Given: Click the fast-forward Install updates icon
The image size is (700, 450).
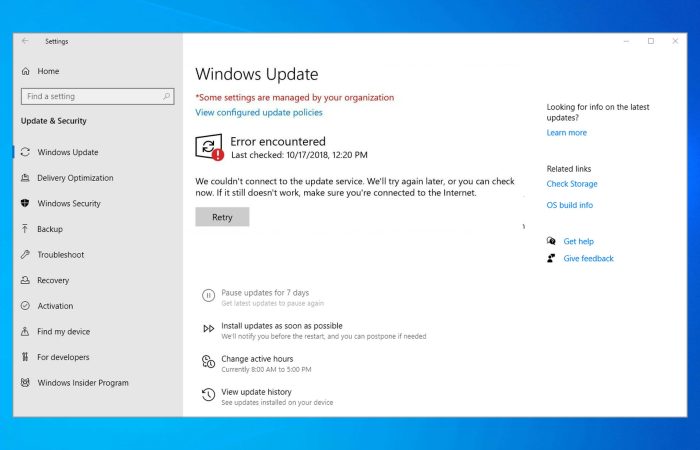Looking at the screenshot, I should tap(208, 329).
